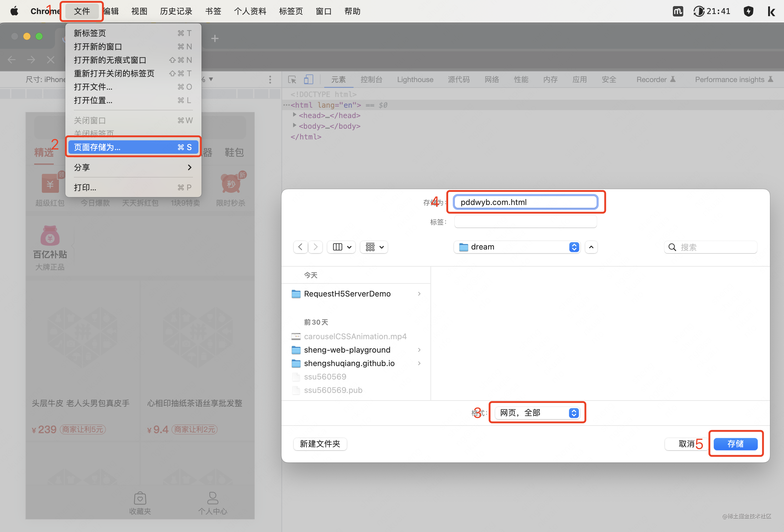Choose 打印... menu entry

[x=133, y=187]
